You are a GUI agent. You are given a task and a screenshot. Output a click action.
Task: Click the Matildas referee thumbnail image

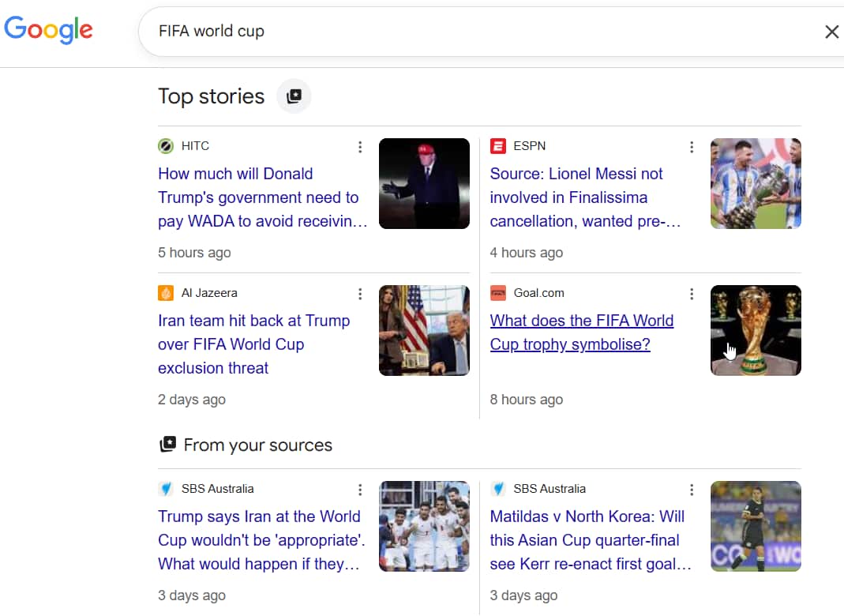pyautogui.click(x=756, y=526)
